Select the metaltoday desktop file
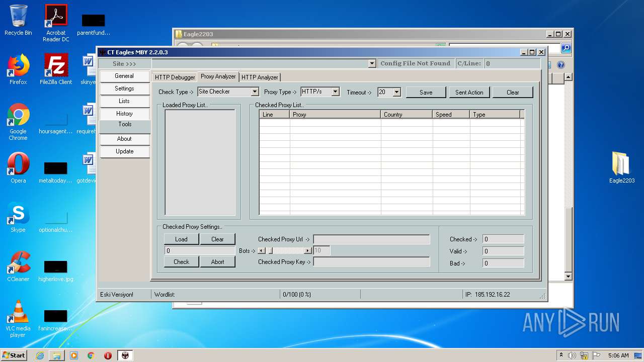This screenshot has height=362, width=644. (x=56, y=172)
